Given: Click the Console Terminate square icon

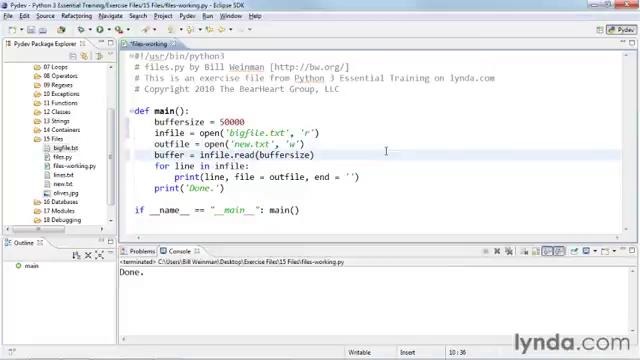Looking at the screenshot, I should click(485, 251).
